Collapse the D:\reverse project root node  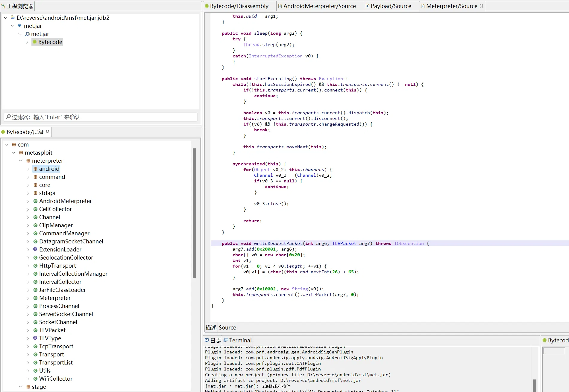point(6,18)
